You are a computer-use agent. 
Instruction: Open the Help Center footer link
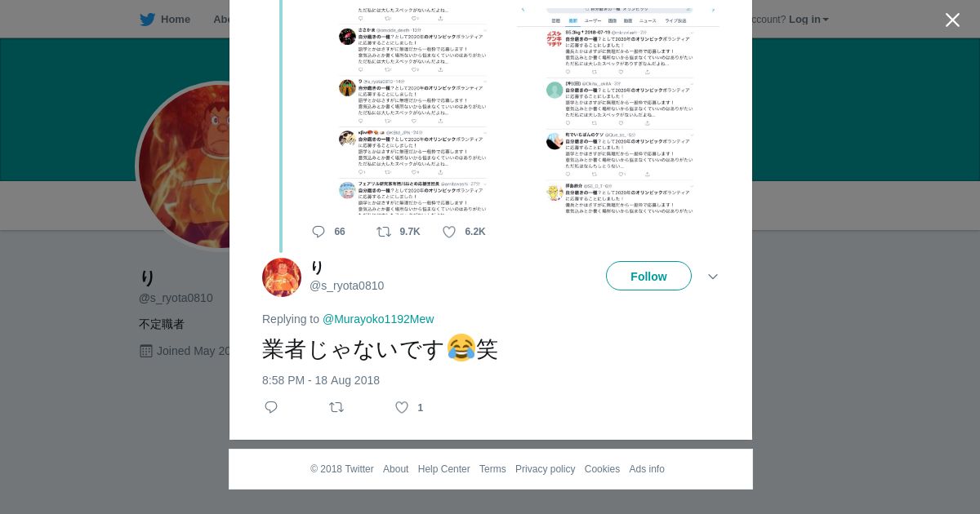point(443,469)
